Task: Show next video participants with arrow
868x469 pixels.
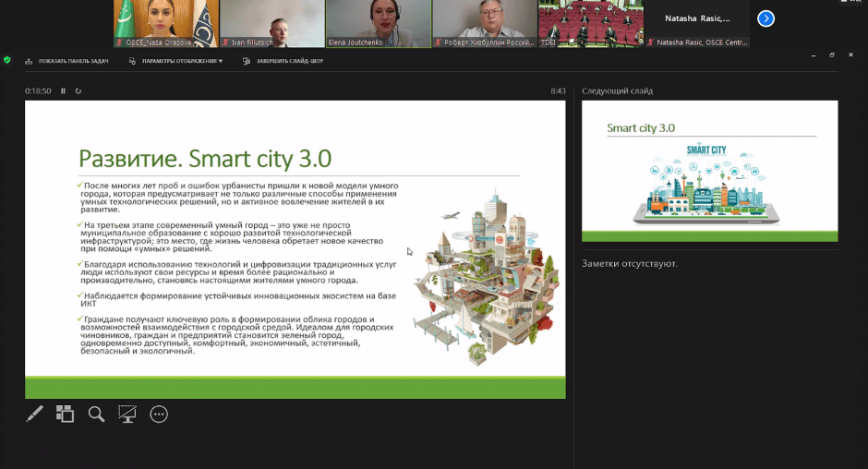Action: tap(766, 18)
